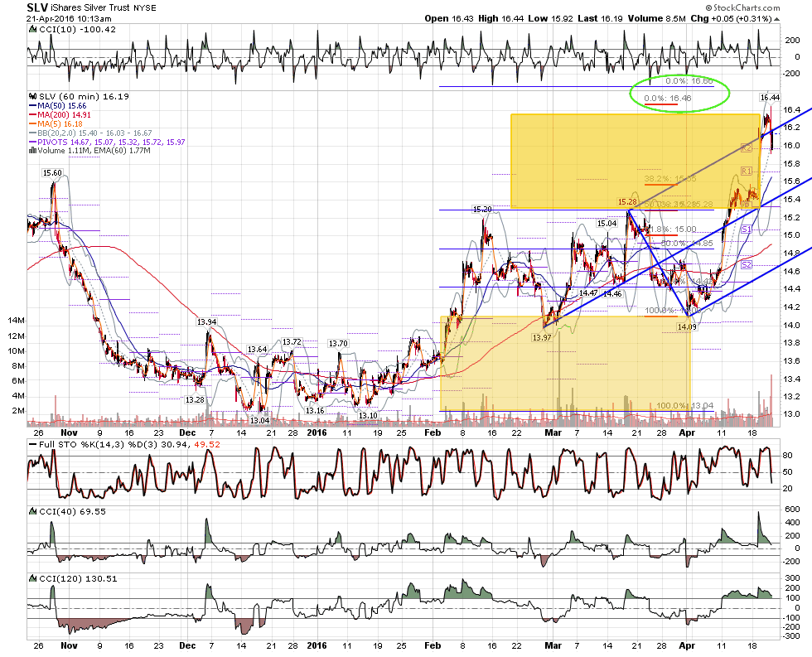Click the 13.94 price label near December

(x=206, y=322)
